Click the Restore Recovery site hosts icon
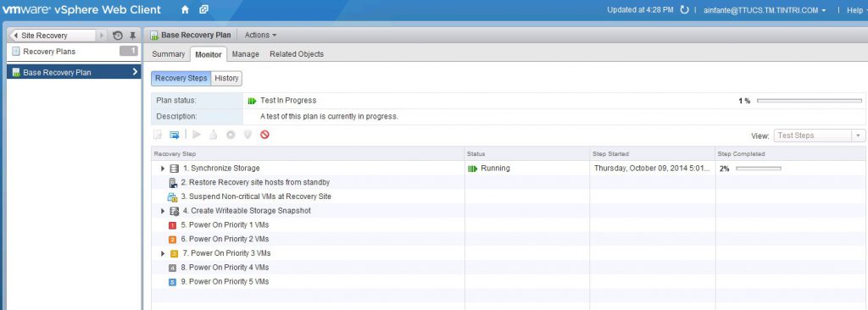The height and width of the screenshot is (310, 868). [x=172, y=182]
